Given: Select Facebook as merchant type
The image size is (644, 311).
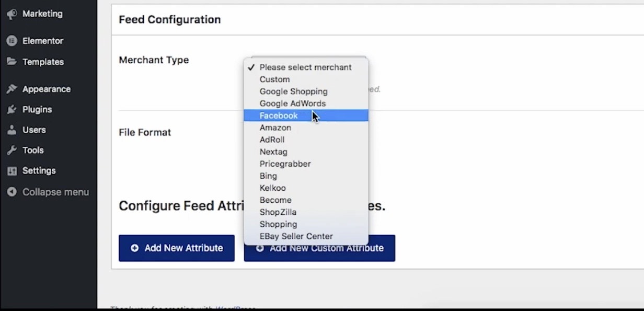Looking at the screenshot, I should coord(306,116).
